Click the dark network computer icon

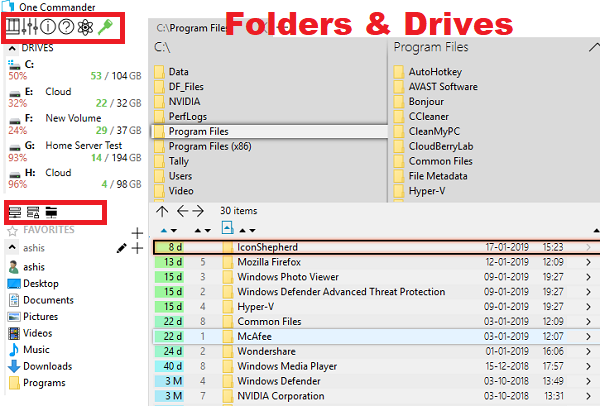[x=51, y=212]
